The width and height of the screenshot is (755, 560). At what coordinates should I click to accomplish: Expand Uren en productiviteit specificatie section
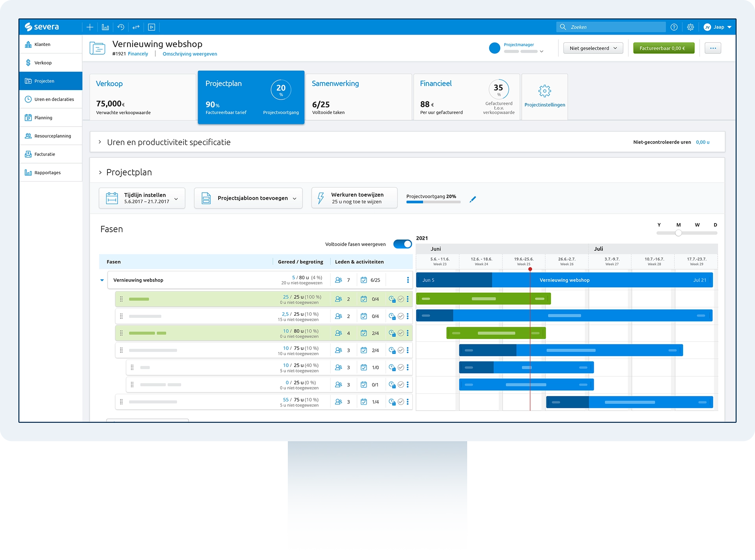point(100,142)
